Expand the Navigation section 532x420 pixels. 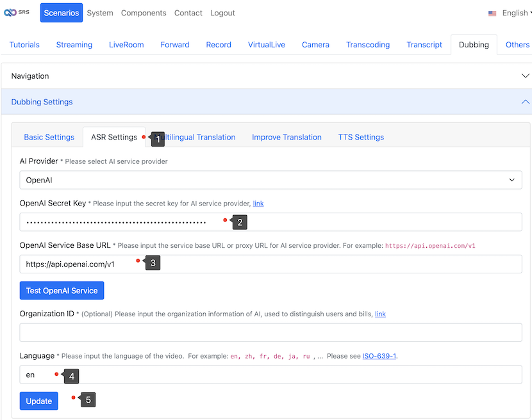[266, 76]
